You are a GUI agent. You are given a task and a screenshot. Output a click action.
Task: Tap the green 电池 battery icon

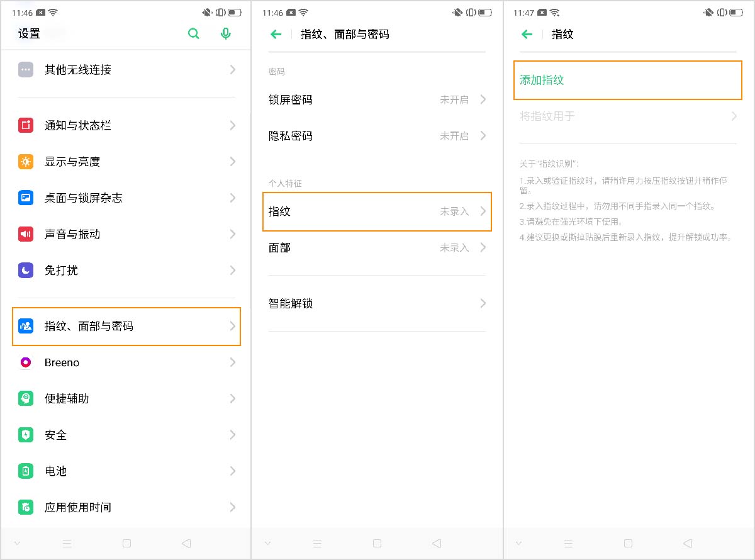coord(26,471)
